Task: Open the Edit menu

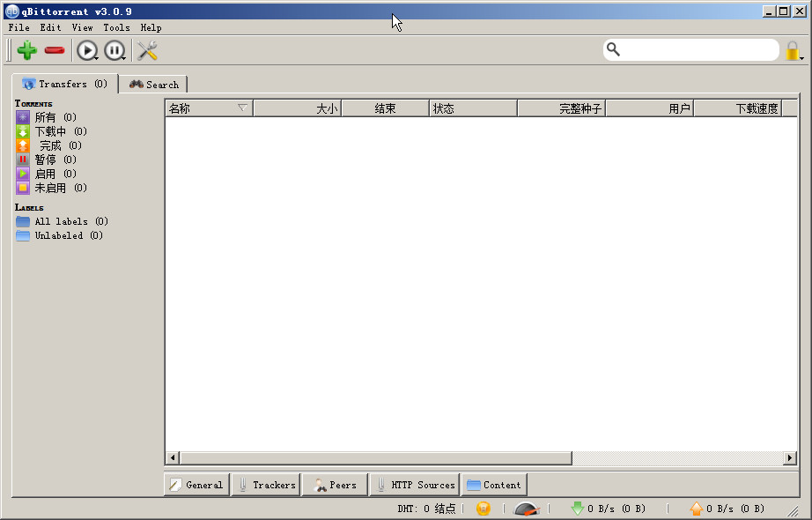Action: (x=50, y=27)
